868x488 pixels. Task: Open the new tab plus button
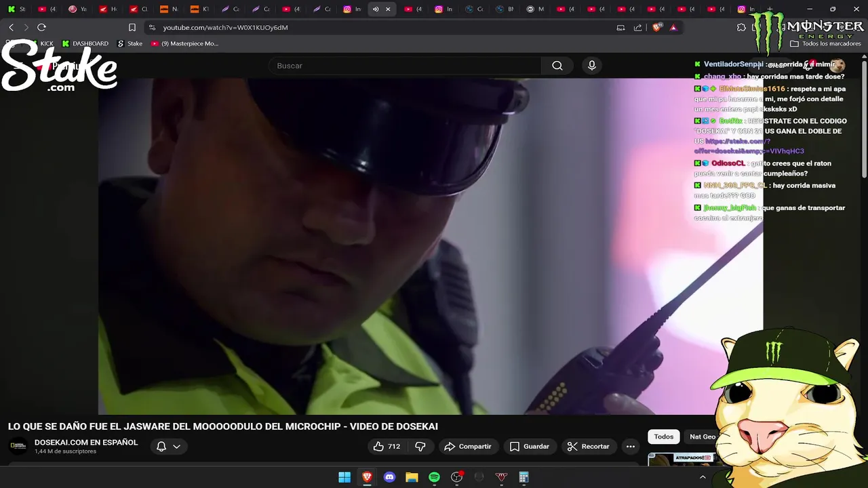770,9
